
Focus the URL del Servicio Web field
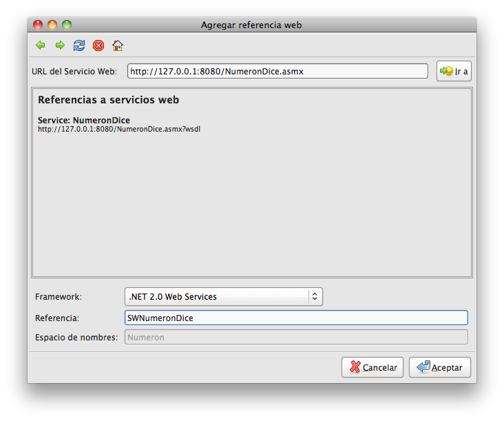(x=277, y=71)
